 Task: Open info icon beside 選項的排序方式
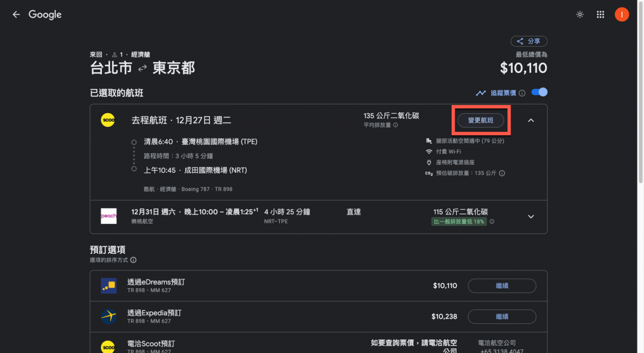coord(133,260)
